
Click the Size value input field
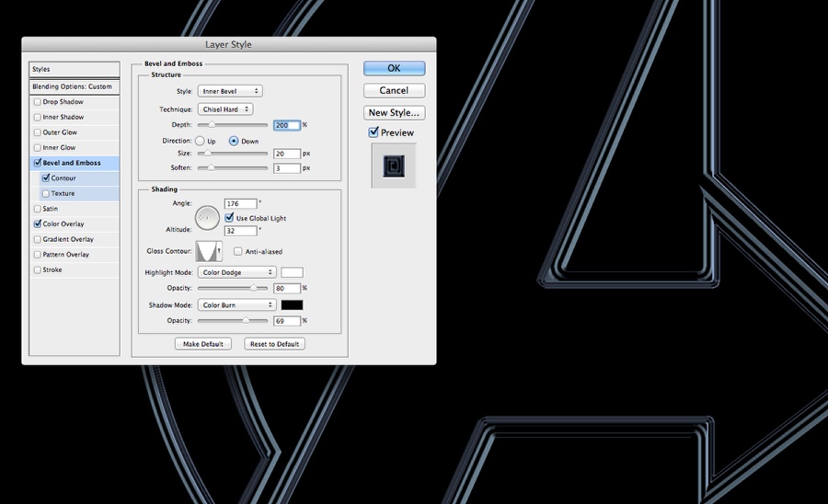click(x=287, y=154)
